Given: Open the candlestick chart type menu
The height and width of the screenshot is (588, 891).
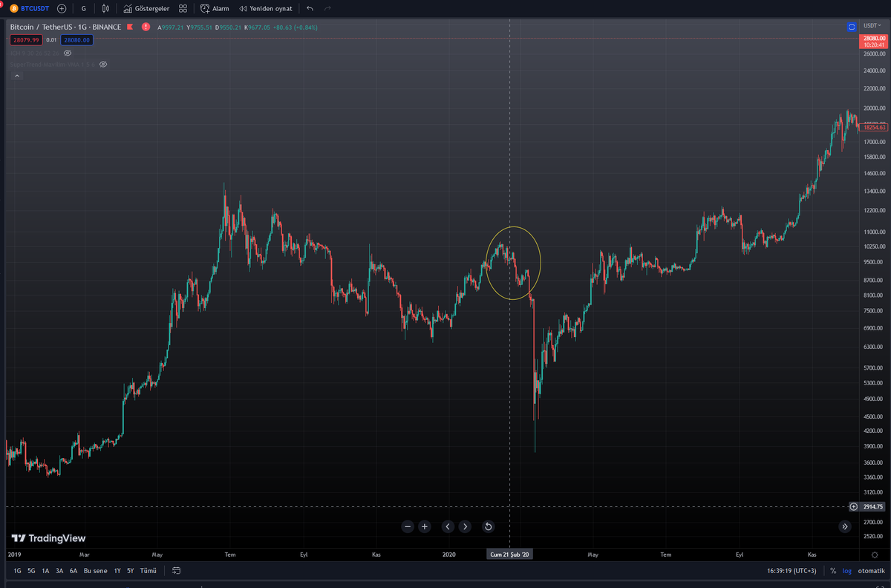Looking at the screenshot, I should point(106,8).
